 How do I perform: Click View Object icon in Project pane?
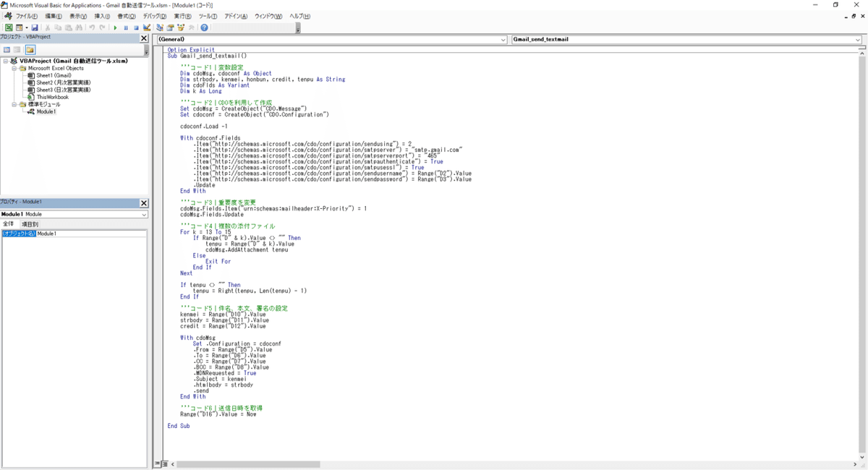17,50
